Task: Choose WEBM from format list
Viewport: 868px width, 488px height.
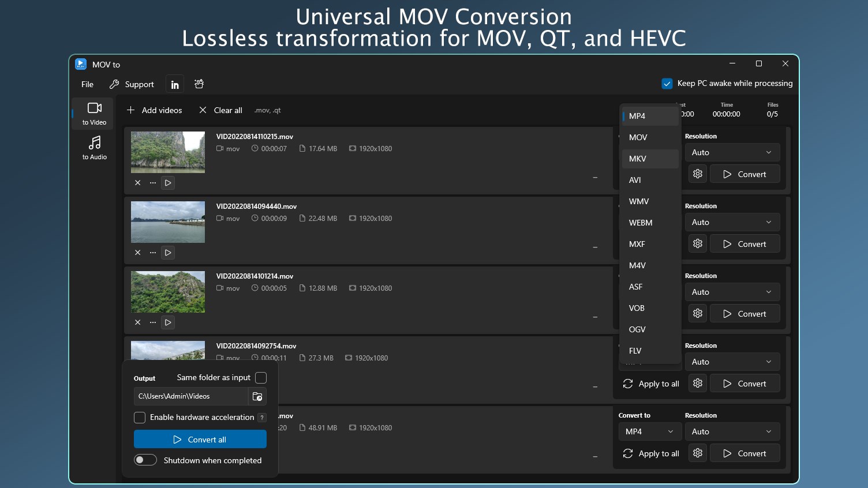Action: pos(650,223)
